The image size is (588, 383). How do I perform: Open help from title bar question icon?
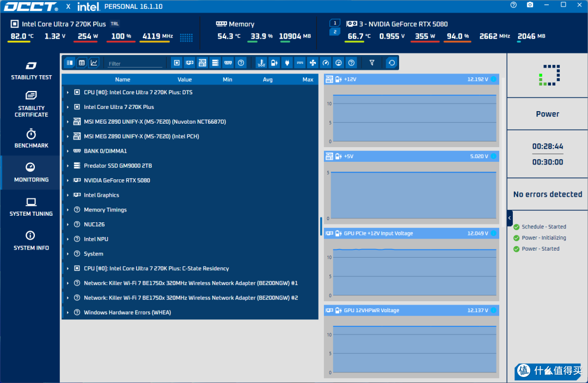pos(513,5)
